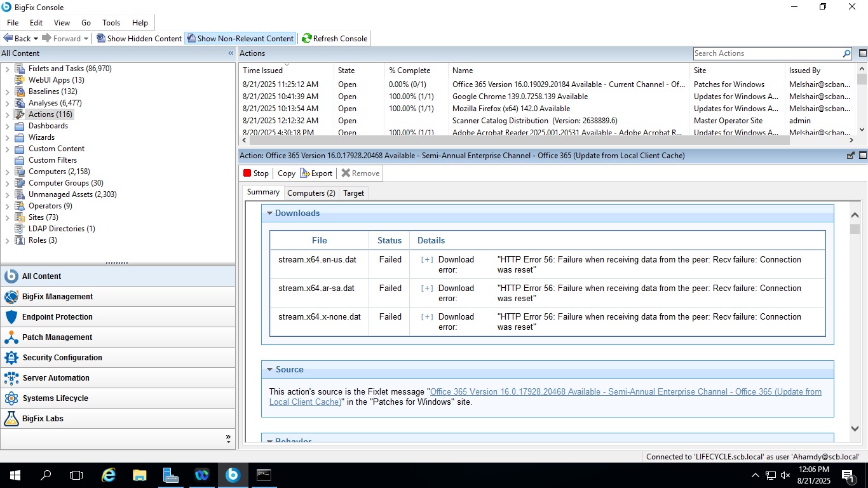Image resolution: width=868 pixels, height=488 pixels.
Task: Select the BigFix Labs domain icon
Action: pos(11,419)
